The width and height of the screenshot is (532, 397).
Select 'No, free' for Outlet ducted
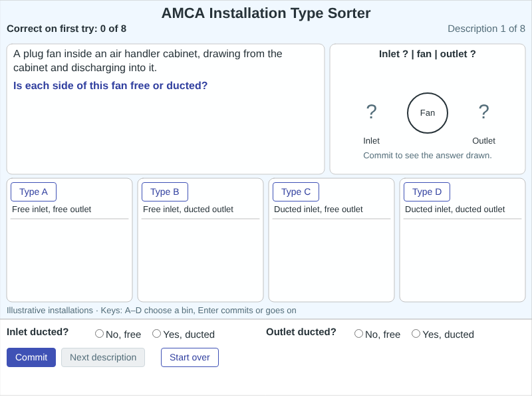[358, 334]
